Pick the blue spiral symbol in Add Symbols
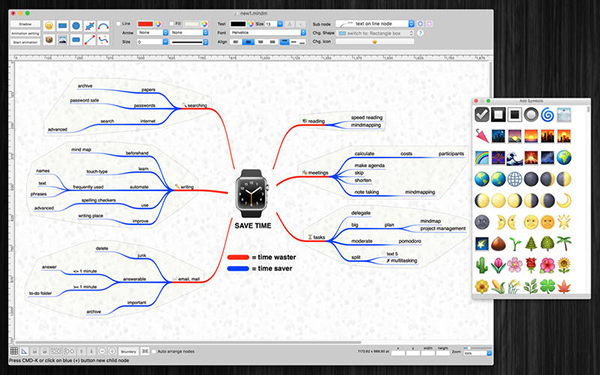Screen dimensions: 600x375 pos(548,114)
